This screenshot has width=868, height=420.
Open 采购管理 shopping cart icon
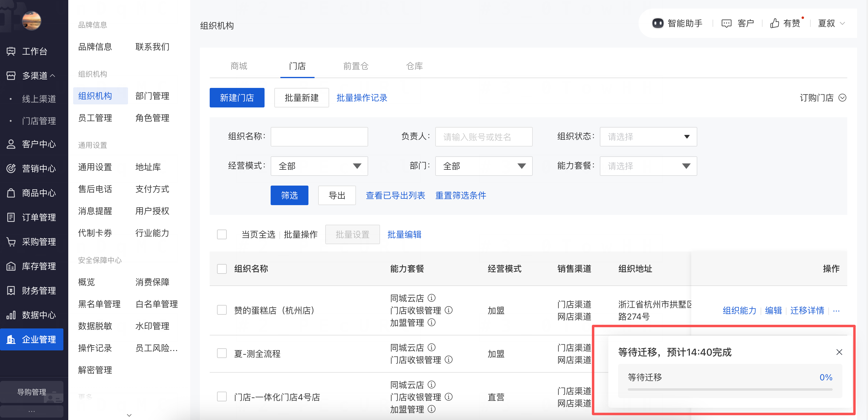pyautogui.click(x=11, y=241)
